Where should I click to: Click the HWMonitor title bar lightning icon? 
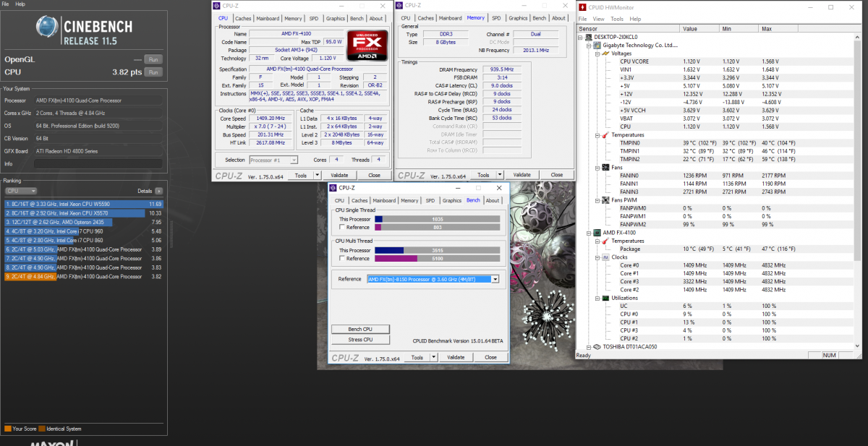click(x=582, y=7)
